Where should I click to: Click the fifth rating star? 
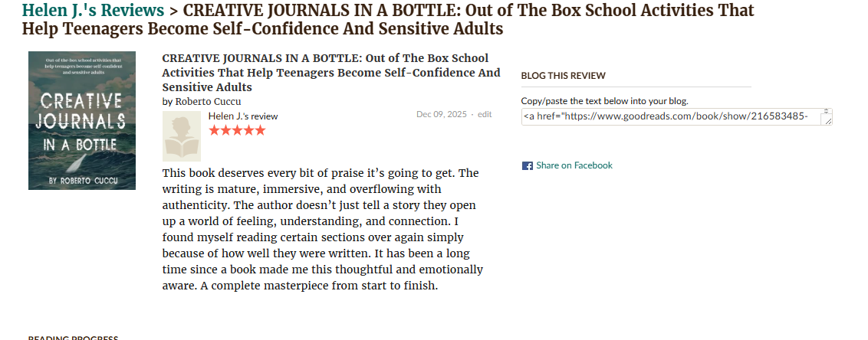pyautogui.click(x=260, y=130)
